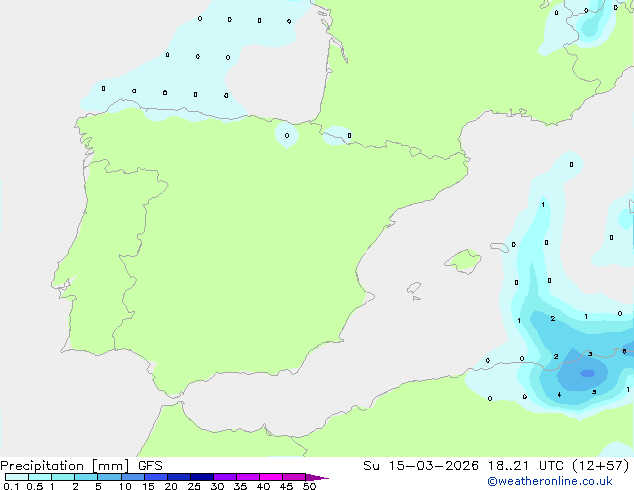The height and width of the screenshot is (490, 634).
Task: Click Mallorca island on the map
Action: click(x=463, y=261)
